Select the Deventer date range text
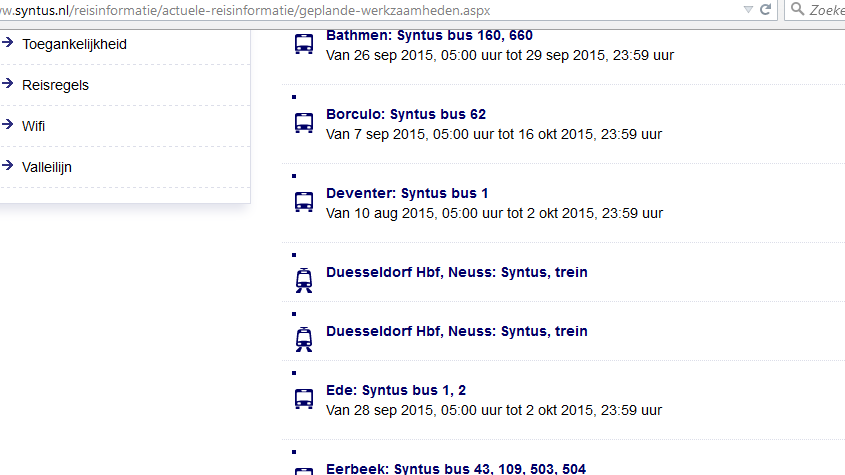845x475 pixels. coord(494,214)
